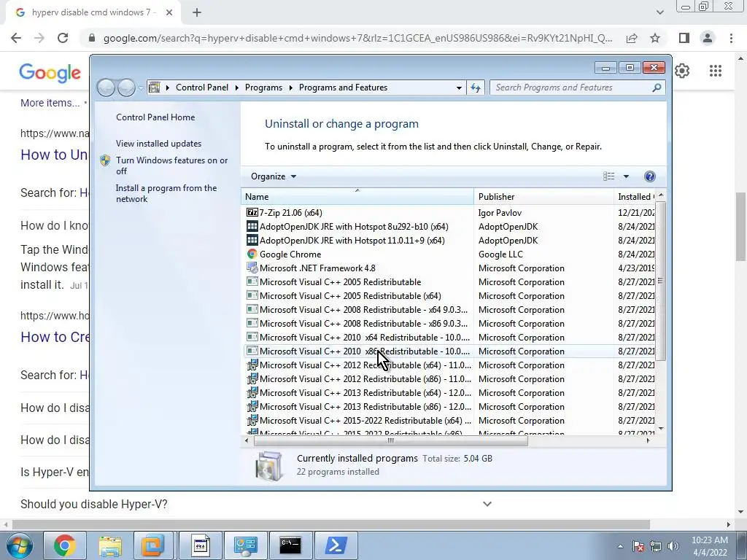The image size is (747, 560).
Task: Refresh Programs and Features address bar
Action: pyautogui.click(x=476, y=87)
